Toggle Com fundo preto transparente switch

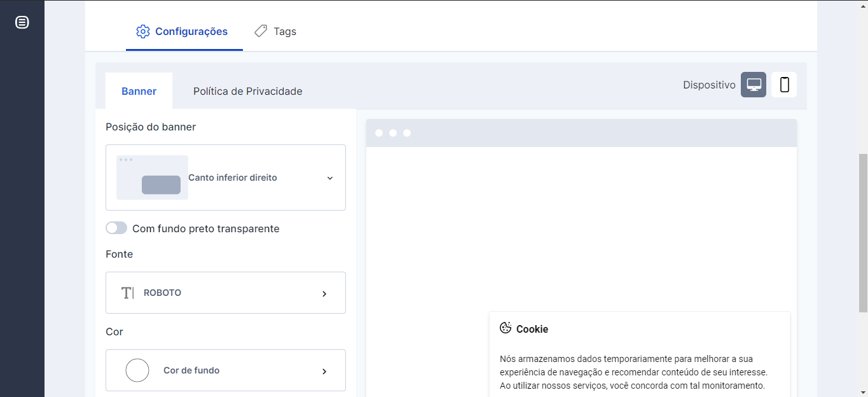tap(116, 228)
